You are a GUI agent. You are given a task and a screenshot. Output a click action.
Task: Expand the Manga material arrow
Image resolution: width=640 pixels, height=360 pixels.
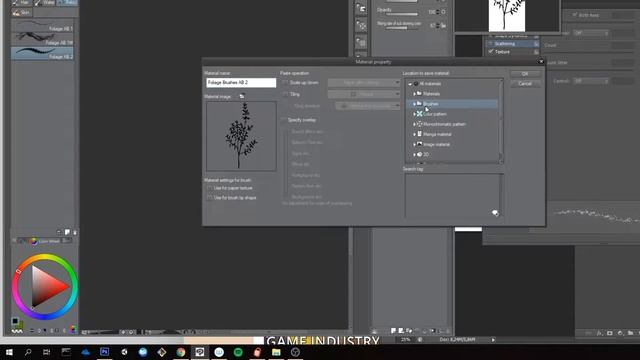414,134
